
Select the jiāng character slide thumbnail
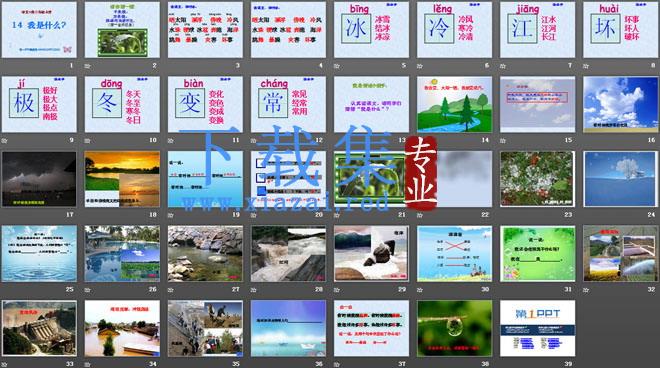537,30
